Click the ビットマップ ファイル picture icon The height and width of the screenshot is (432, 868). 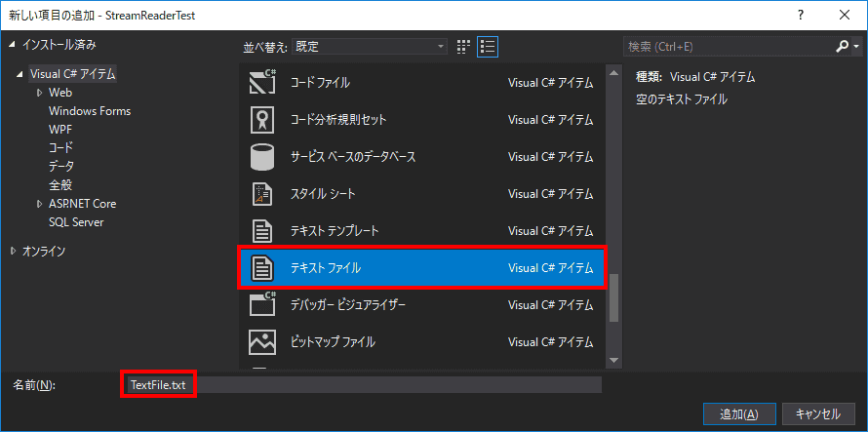click(262, 341)
